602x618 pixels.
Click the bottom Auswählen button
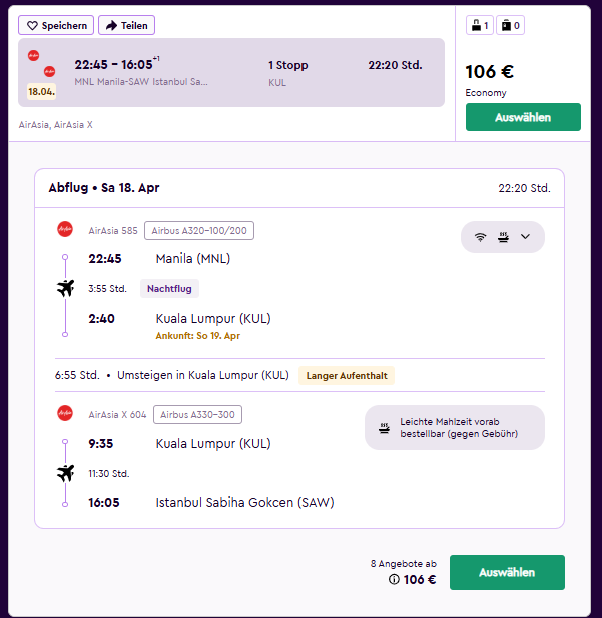(x=507, y=572)
